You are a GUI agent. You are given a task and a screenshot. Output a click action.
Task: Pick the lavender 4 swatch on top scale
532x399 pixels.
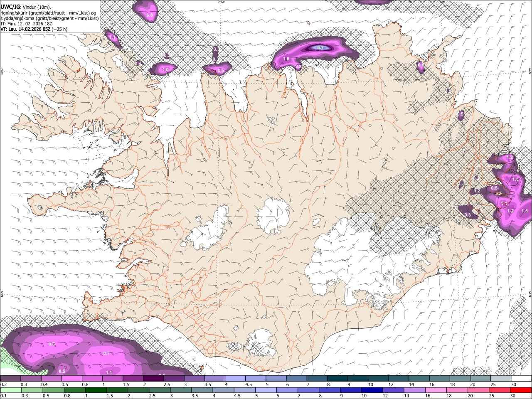pyautogui.click(x=235, y=378)
